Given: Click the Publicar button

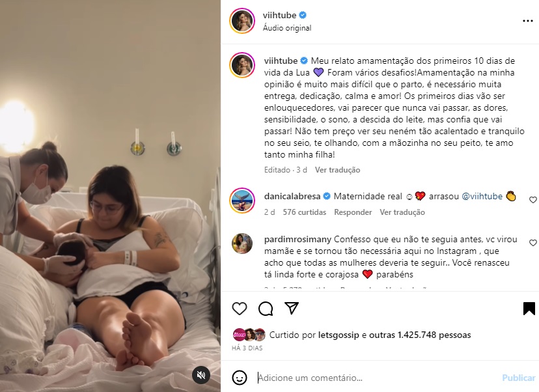Looking at the screenshot, I should (518, 378).
